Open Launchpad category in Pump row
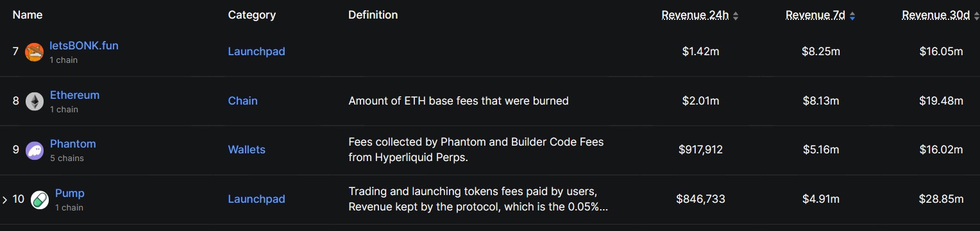The height and width of the screenshot is (231, 980). [257, 199]
